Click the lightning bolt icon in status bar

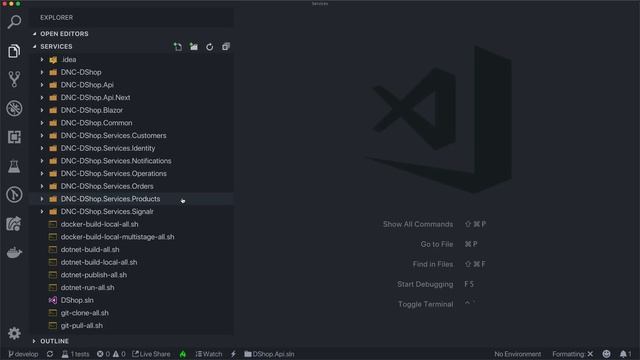click(233, 354)
